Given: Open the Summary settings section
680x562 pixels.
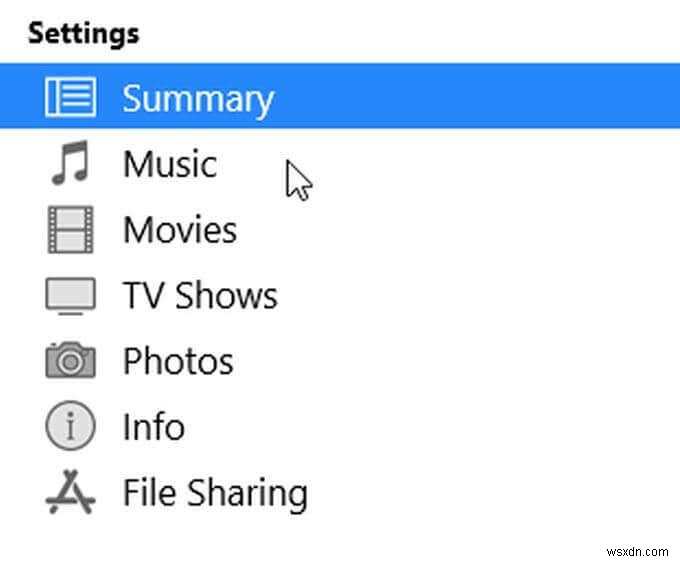Looking at the screenshot, I should point(197,98).
